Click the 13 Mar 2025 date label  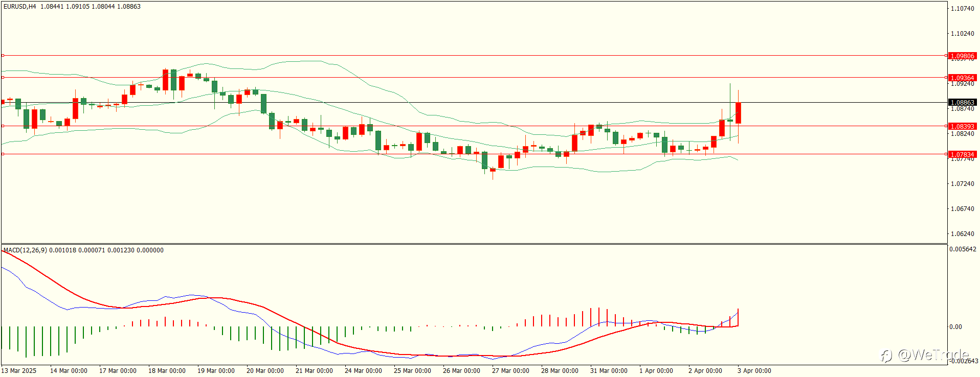click(19, 371)
